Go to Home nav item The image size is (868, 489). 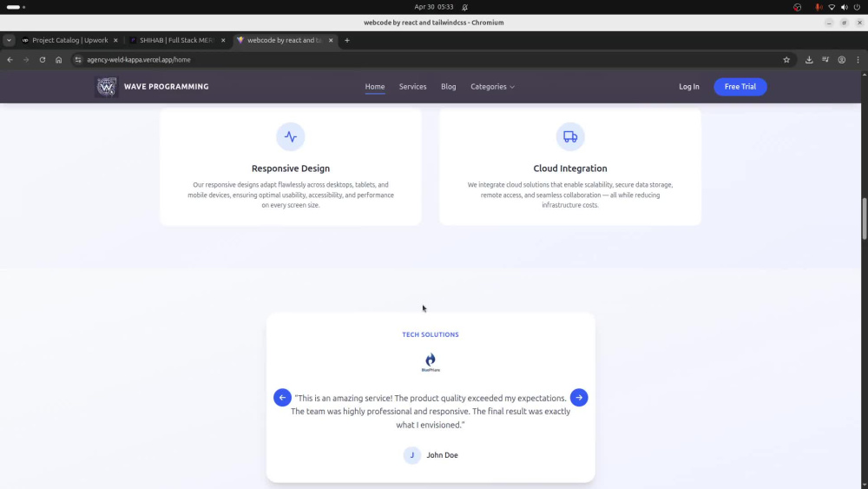(x=375, y=87)
